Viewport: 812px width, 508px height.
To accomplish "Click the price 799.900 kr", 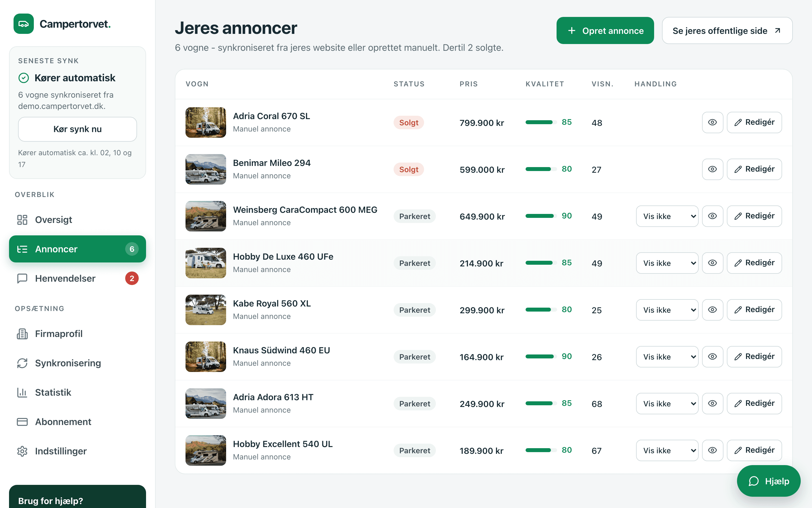I will 482,123.
